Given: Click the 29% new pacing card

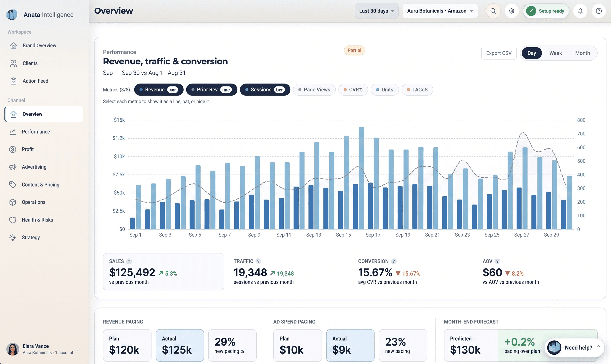Looking at the screenshot, I should click(232, 345).
